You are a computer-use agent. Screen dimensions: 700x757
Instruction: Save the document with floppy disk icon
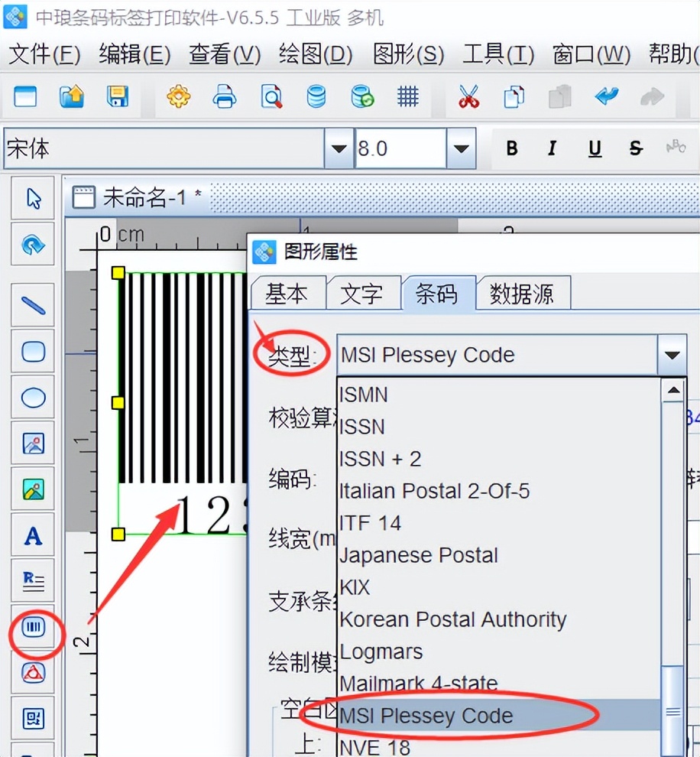tap(116, 97)
